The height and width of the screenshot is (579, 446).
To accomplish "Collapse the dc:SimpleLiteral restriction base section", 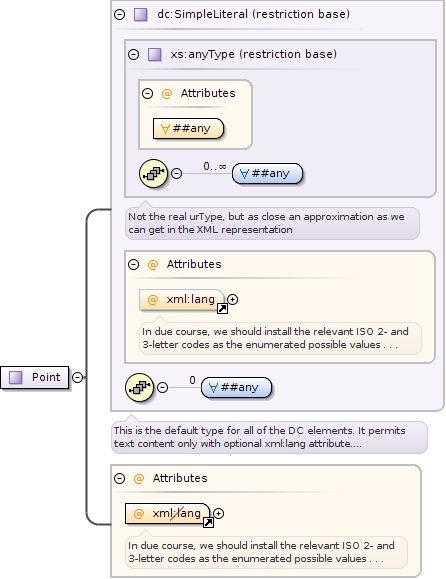I will point(119,14).
